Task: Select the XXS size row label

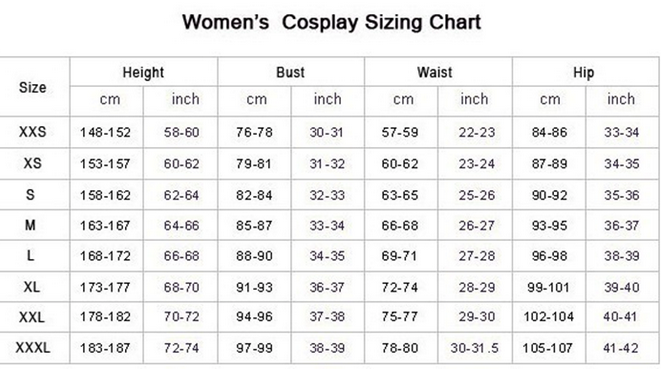Action: pyautogui.click(x=32, y=132)
